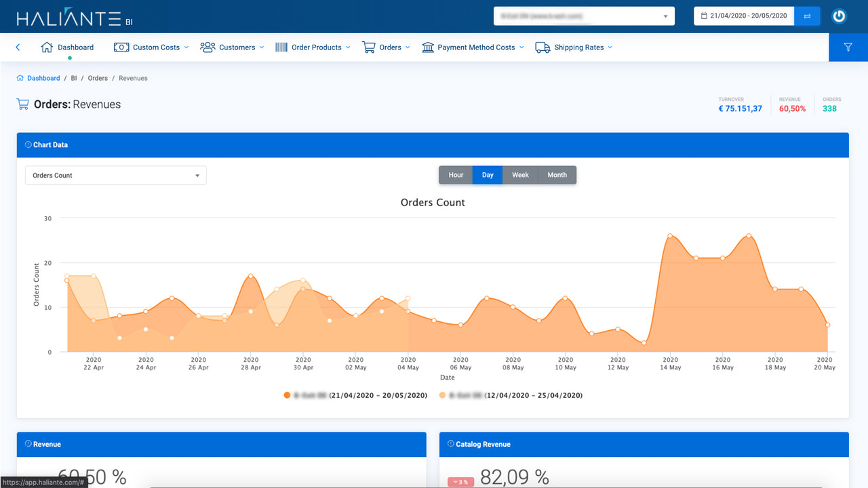The width and height of the screenshot is (868, 488).
Task: Click the info icon in Revenue header
Action: coord(28,445)
